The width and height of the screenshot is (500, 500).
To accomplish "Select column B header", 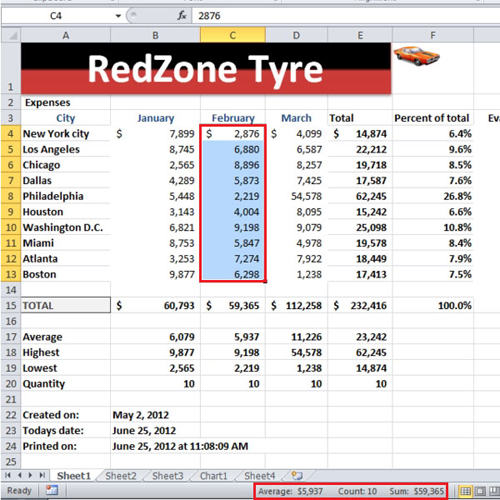I will 155,35.
